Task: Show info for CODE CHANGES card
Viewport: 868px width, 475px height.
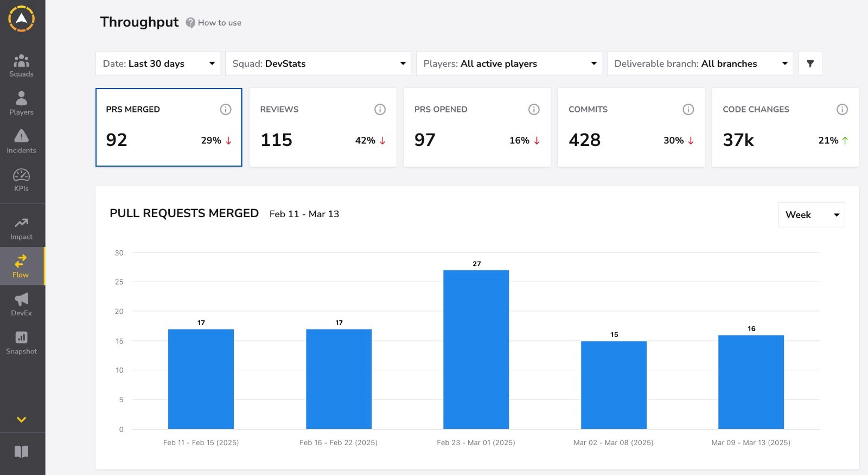Action: coord(842,110)
